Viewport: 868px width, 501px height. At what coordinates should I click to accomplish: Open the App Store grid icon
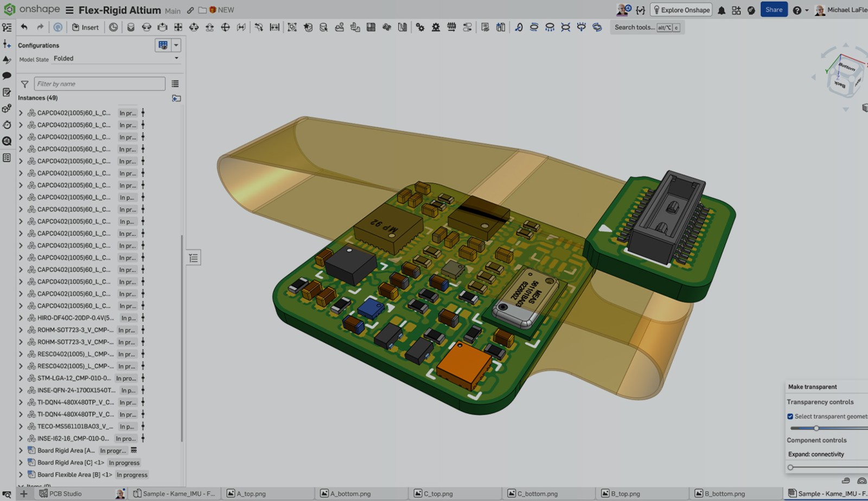point(736,10)
